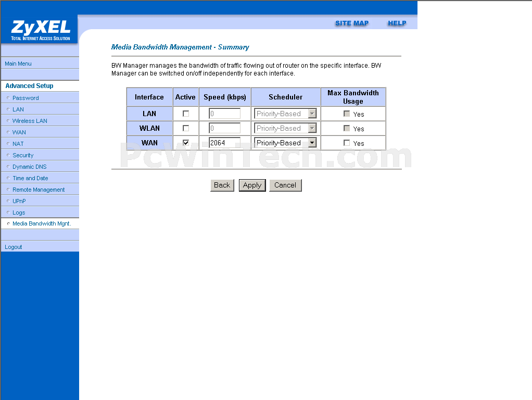Uncheck the WAN Active checkbox
Viewport: 532px width, 400px height.
click(x=186, y=143)
